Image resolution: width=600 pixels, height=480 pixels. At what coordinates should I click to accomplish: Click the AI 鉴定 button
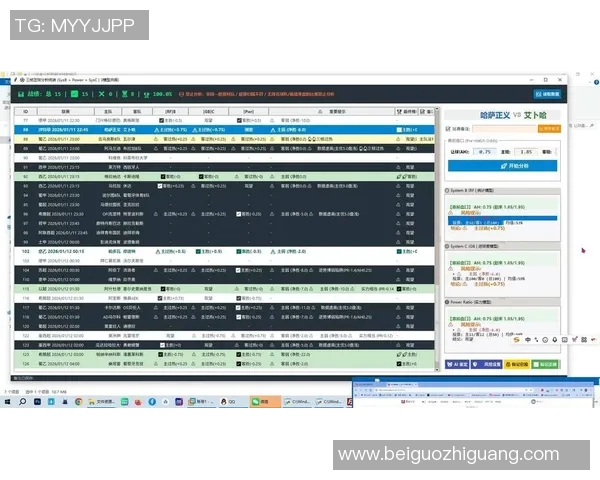tap(457, 365)
